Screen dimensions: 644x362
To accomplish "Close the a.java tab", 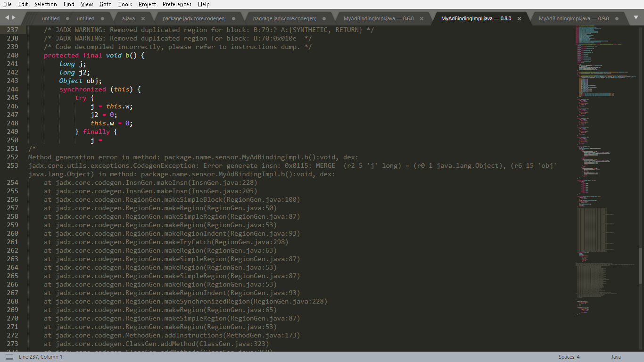I will point(143,18).
